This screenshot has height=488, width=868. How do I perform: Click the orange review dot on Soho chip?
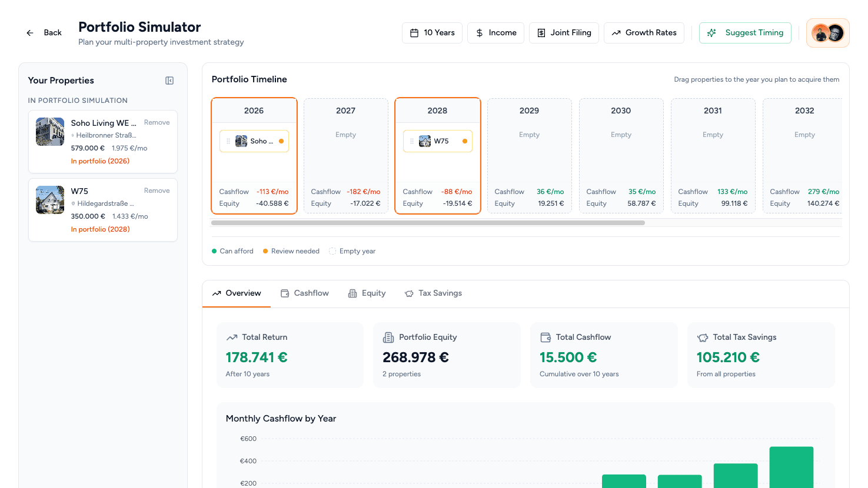[x=281, y=141]
